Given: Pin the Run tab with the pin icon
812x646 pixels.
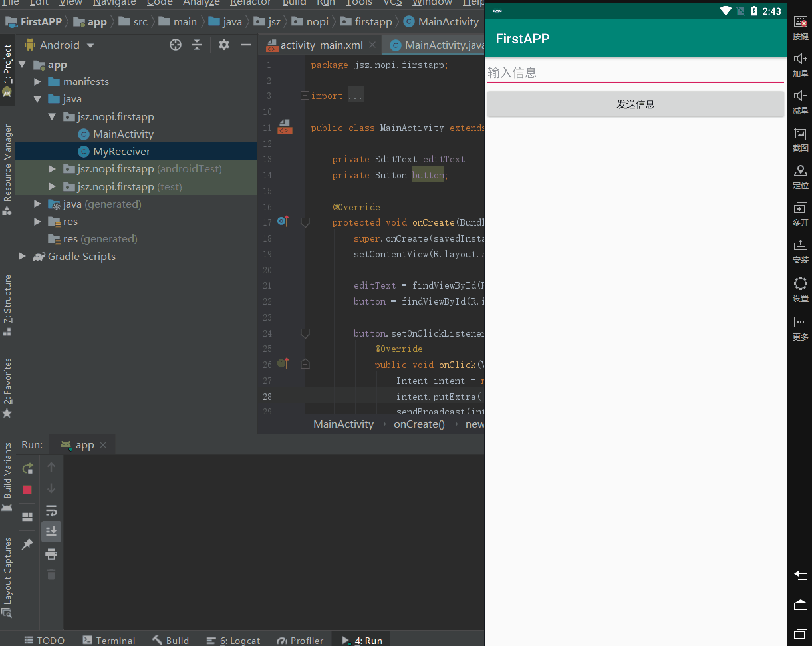Looking at the screenshot, I should pyautogui.click(x=27, y=544).
